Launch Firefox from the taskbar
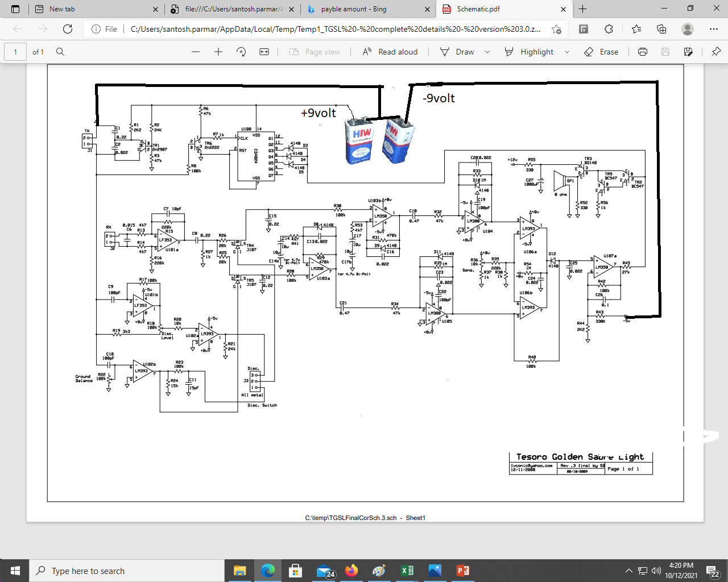This screenshot has width=728, height=582. point(351,571)
